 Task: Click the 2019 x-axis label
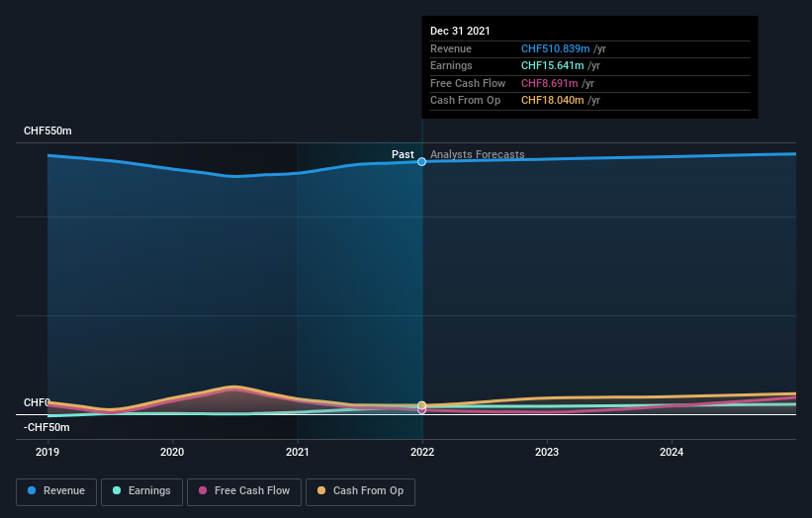click(x=47, y=453)
